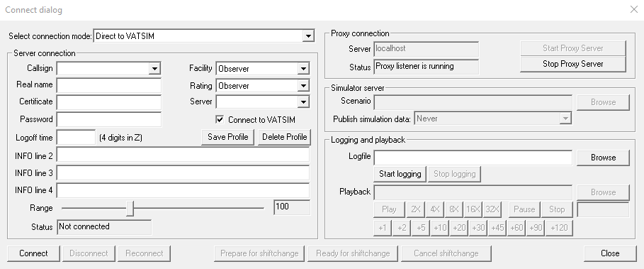Click the Start logging button
Image resolution: width=644 pixels, height=269 pixels.
click(400, 174)
